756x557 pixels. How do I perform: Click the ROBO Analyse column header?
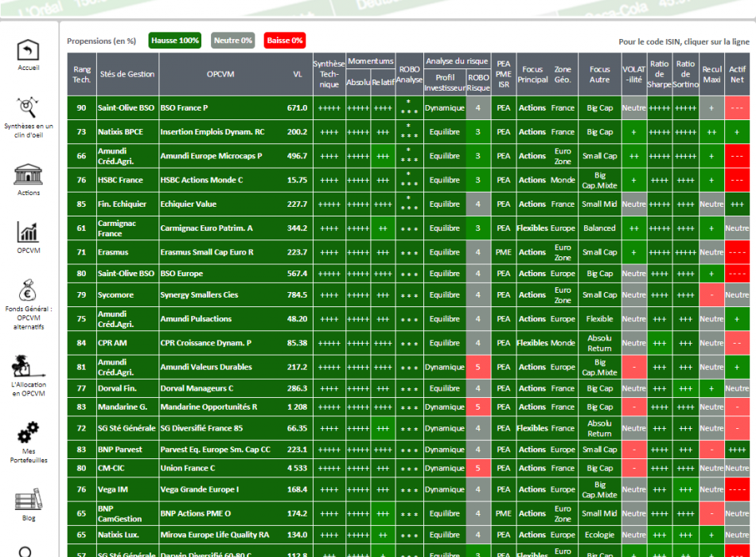pyautogui.click(x=409, y=74)
